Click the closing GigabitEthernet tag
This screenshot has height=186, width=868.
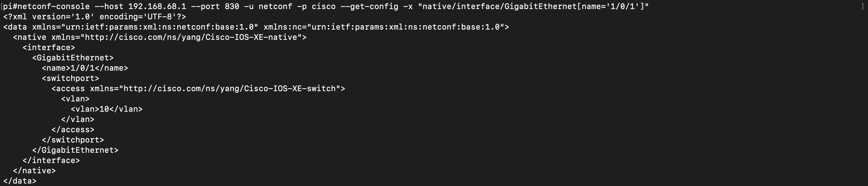click(75, 150)
